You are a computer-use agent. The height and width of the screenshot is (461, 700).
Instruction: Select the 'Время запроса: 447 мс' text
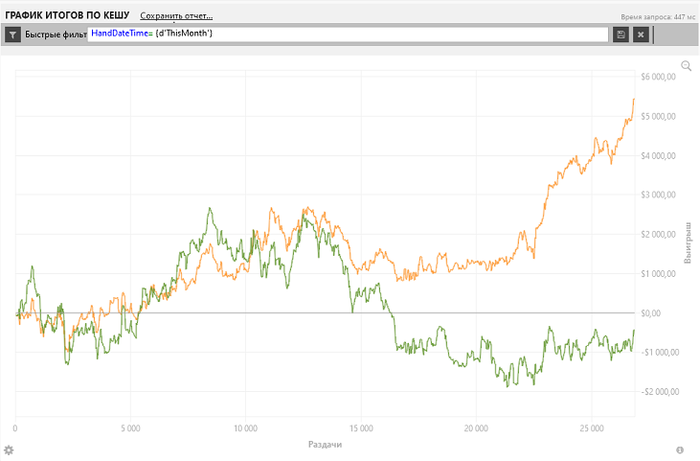click(x=658, y=17)
